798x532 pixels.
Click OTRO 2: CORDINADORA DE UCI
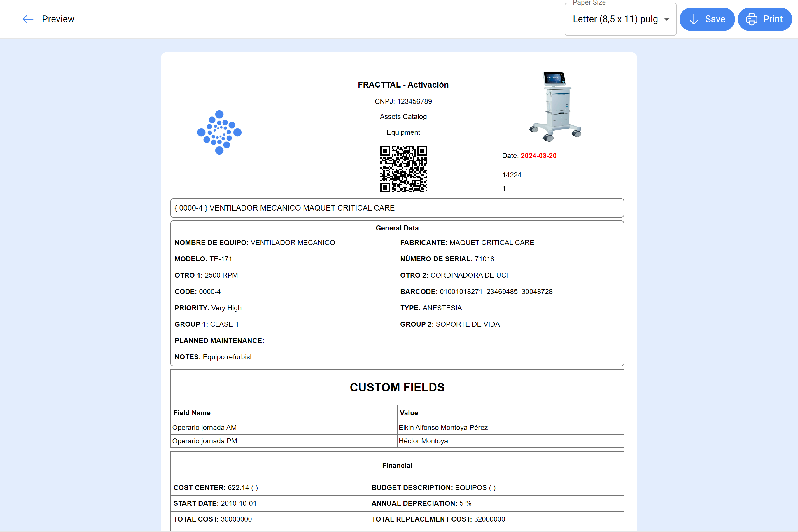click(454, 275)
